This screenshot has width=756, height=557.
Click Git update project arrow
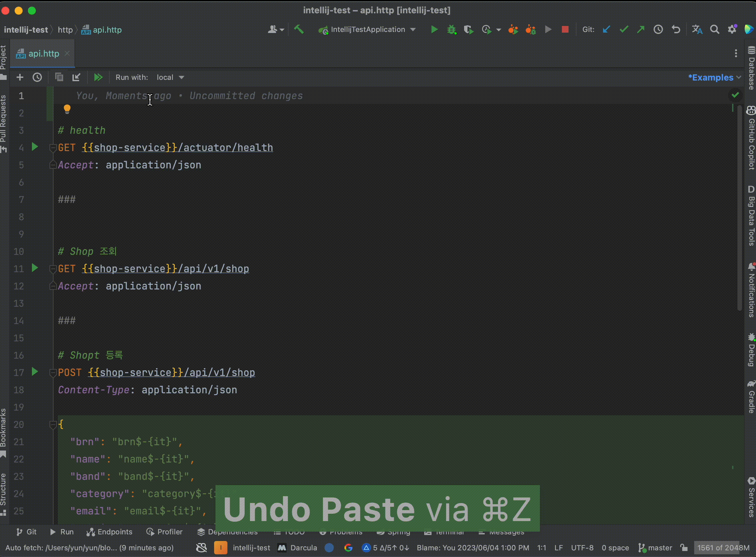[x=606, y=30]
